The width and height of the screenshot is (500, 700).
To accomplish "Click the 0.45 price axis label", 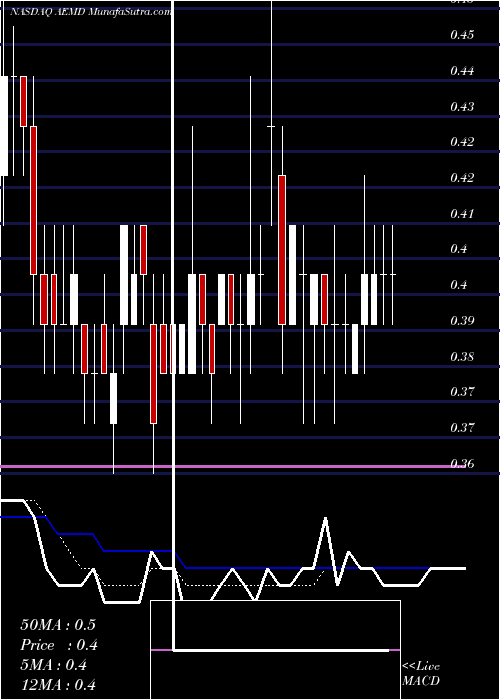I will [462, 35].
